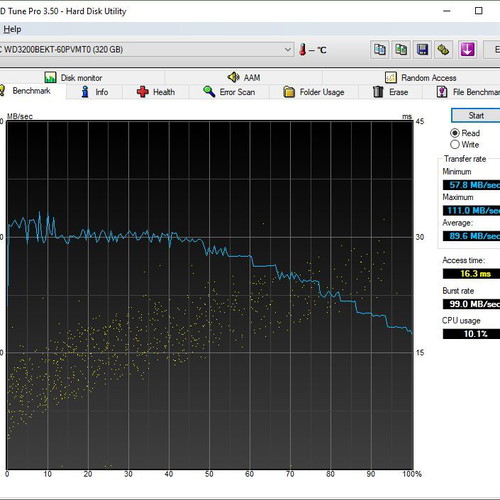Click the copy screenshot to clipboard icon
The width and height of the screenshot is (500, 500).
[x=401, y=50]
